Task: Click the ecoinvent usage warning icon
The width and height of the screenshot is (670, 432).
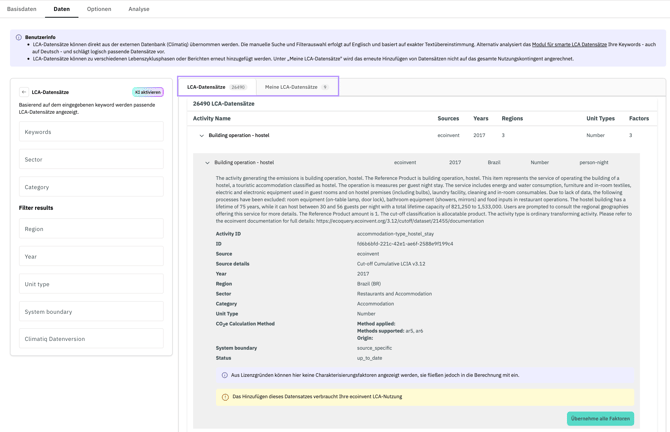Action: pos(225,397)
